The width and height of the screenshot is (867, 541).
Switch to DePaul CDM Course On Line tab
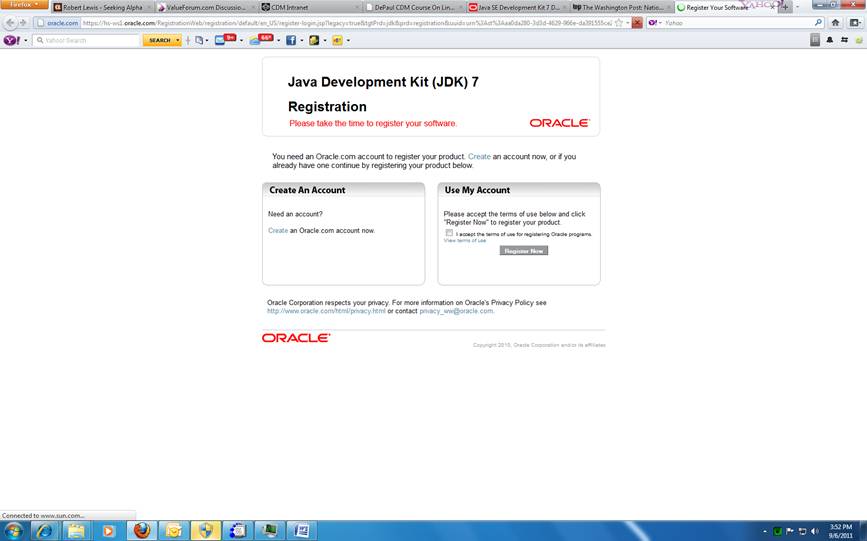(413, 7)
